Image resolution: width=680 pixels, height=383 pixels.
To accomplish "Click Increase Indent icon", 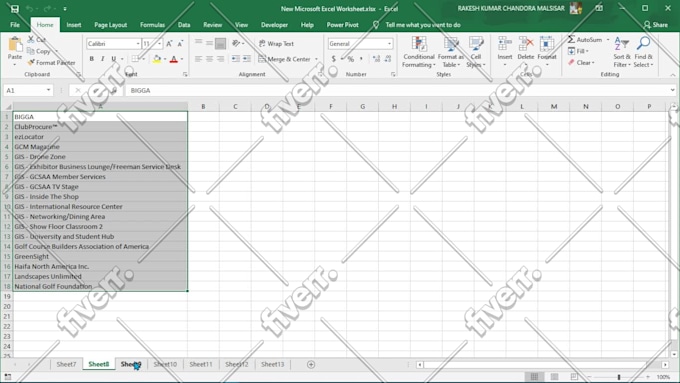I will pyautogui.click(x=246, y=59).
